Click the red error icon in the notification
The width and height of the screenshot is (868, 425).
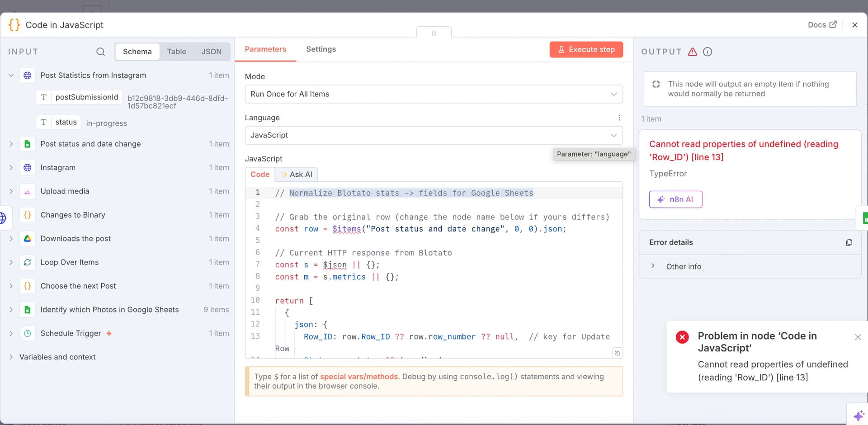tap(682, 337)
